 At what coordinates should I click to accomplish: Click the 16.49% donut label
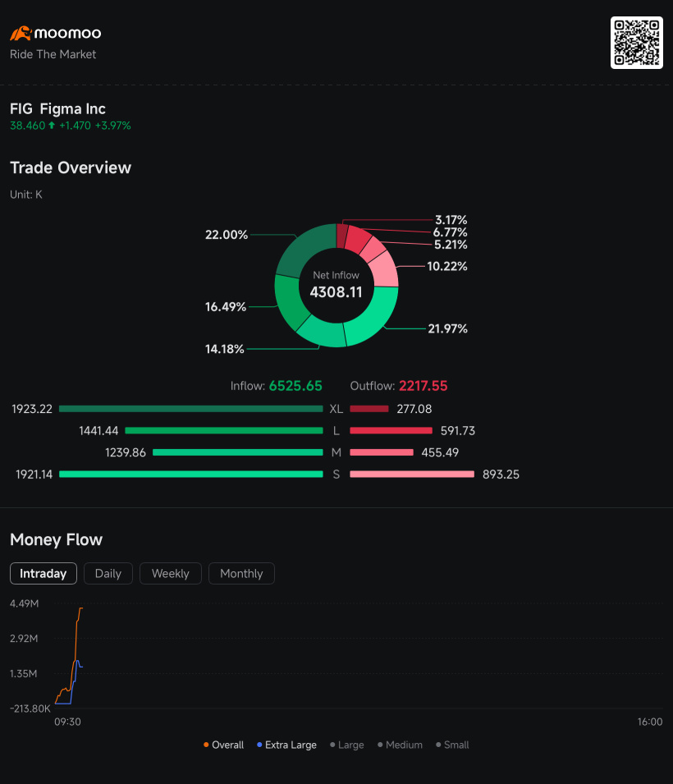pos(226,306)
